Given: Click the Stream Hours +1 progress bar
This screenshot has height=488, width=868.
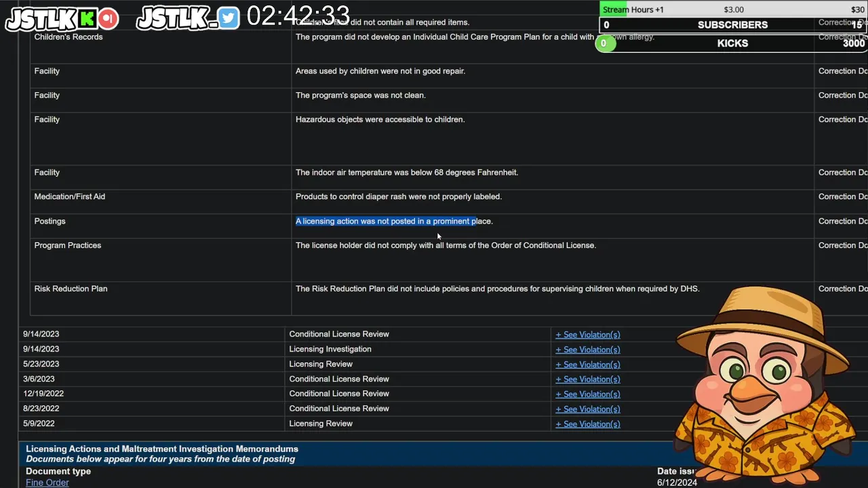Looking at the screenshot, I should (x=732, y=9).
